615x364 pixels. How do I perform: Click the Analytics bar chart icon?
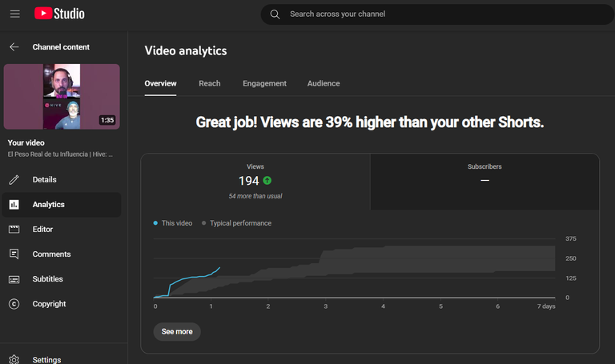click(14, 205)
